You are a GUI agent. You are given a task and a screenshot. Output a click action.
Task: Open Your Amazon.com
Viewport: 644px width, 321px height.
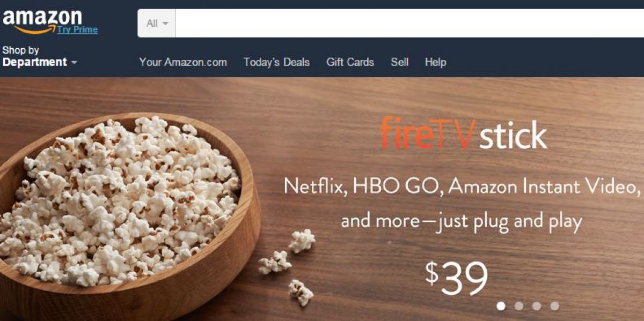(183, 62)
